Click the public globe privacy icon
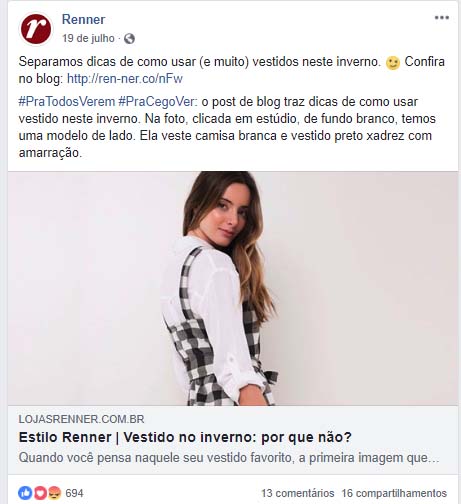The width and height of the screenshot is (461, 504). pos(129,39)
